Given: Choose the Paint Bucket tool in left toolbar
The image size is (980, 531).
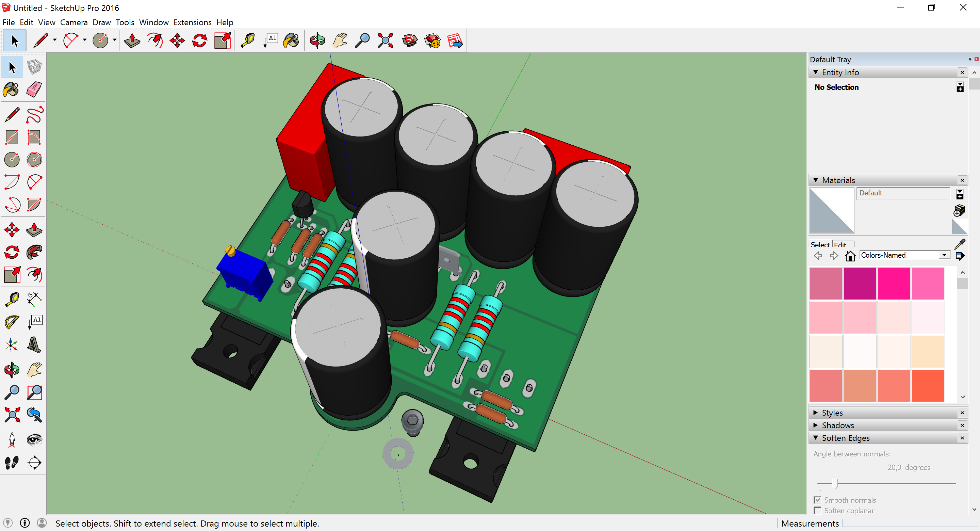Looking at the screenshot, I should (x=12, y=90).
